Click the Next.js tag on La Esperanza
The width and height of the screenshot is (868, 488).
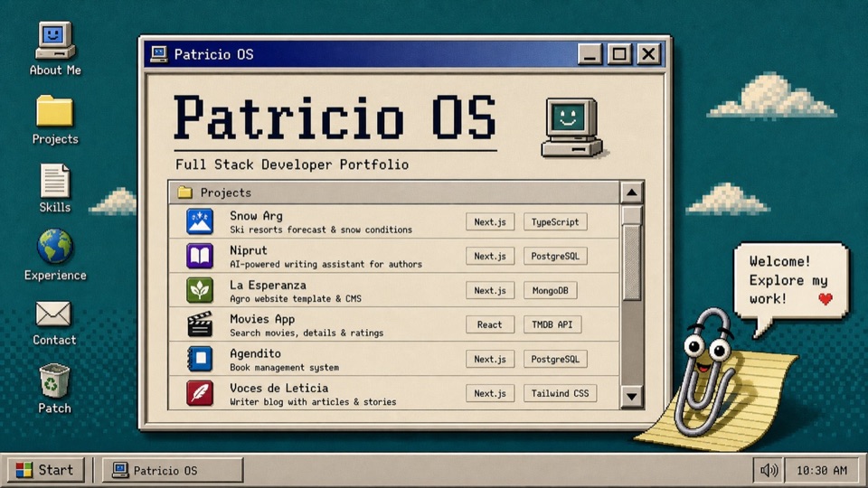490,290
